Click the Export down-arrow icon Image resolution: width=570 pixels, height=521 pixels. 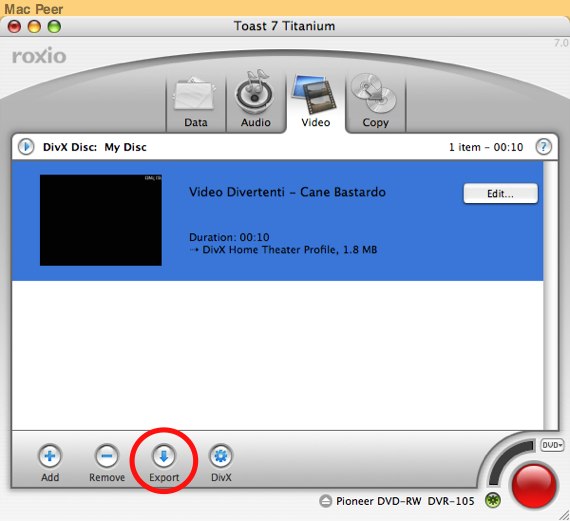coord(164,456)
